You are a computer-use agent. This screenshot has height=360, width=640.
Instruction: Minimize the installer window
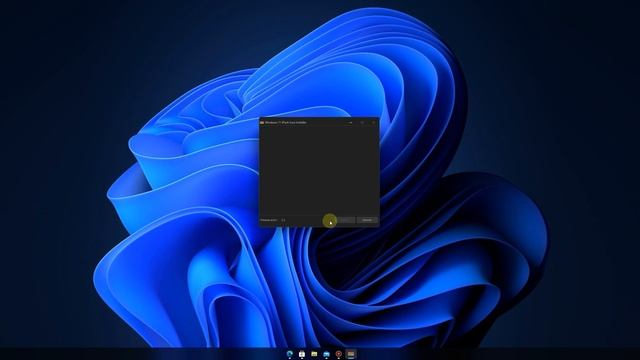tap(351, 122)
